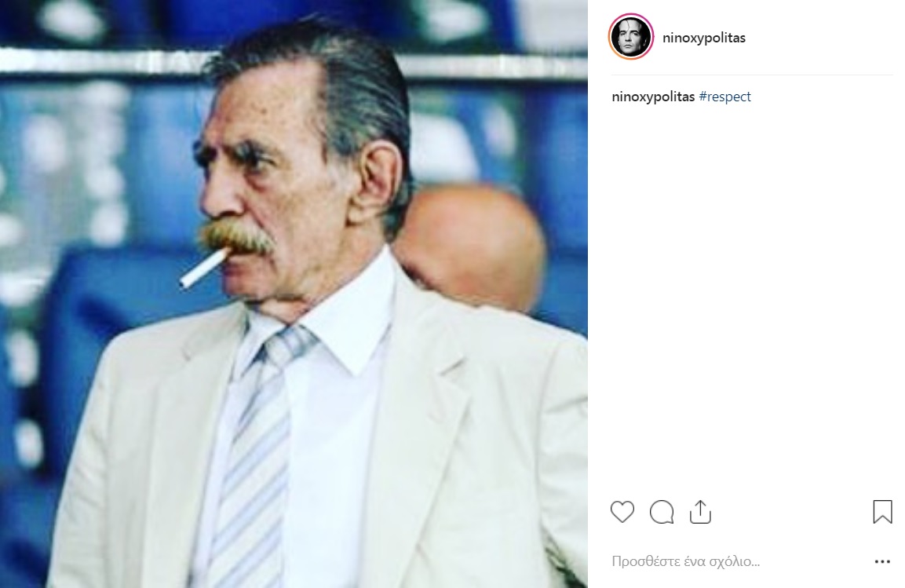Like the post with the heart icon
Viewport: 905px width, 588px height.
(x=622, y=512)
